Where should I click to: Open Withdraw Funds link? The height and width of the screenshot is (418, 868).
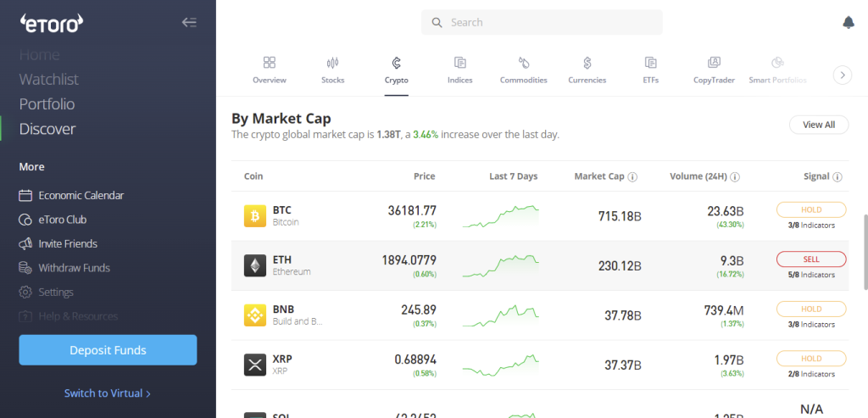point(75,268)
